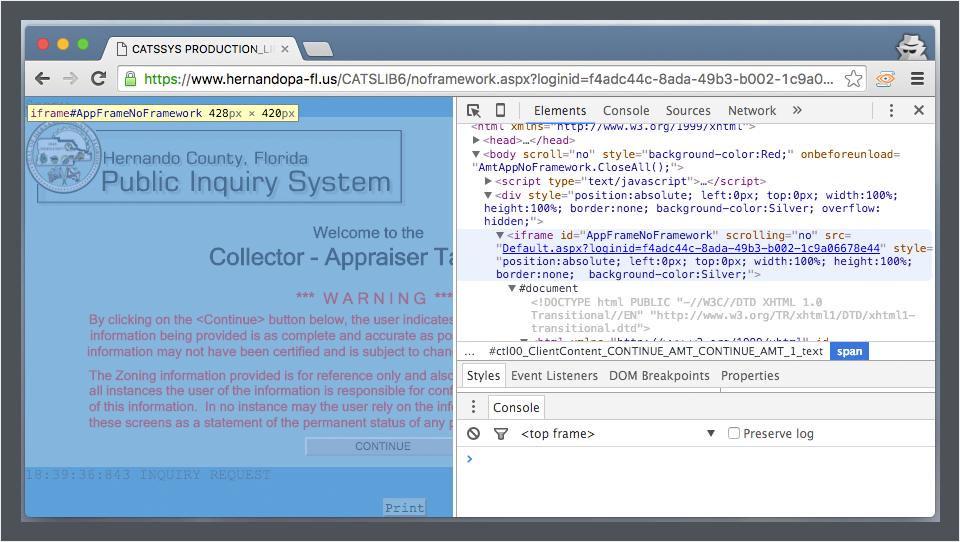
Task: Show more DevTools tabs via double chevron
Action: (797, 111)
